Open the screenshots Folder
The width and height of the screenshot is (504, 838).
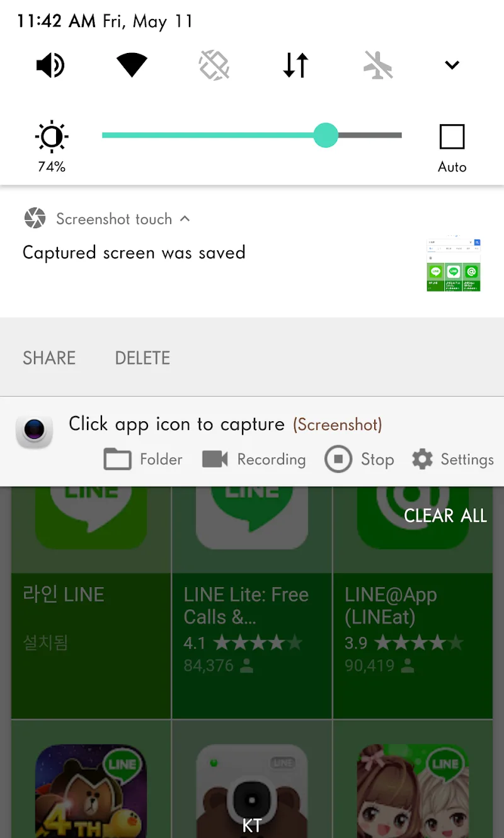143,459
